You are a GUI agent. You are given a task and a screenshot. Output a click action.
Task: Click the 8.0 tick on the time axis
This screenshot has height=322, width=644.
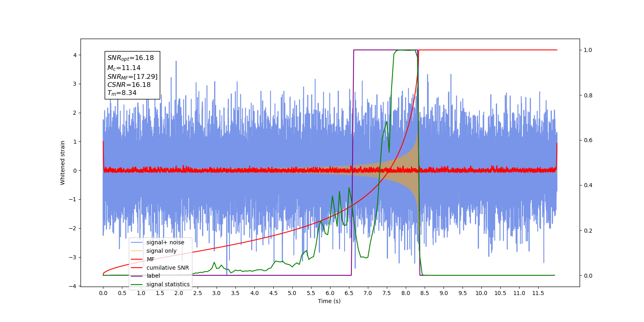click(406, 293)
